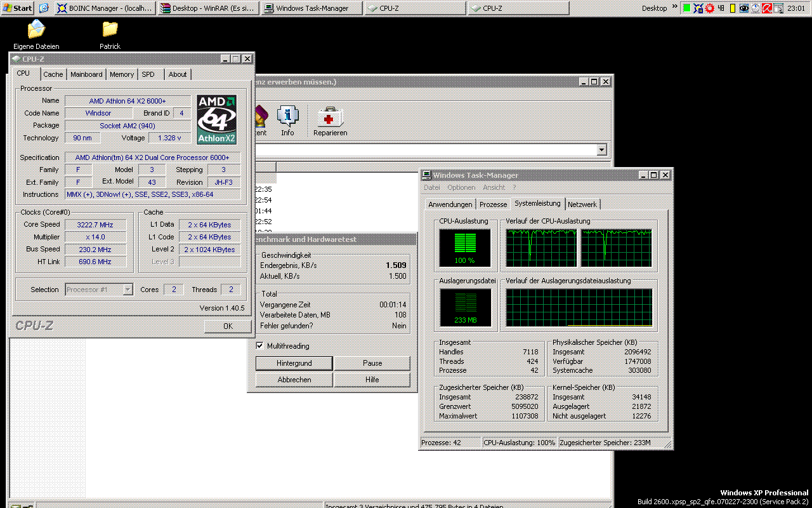Open the WinRAR address bar dropdown
Image resolution: width=812 pixels, height=508 pixels.
coord(601,150)
